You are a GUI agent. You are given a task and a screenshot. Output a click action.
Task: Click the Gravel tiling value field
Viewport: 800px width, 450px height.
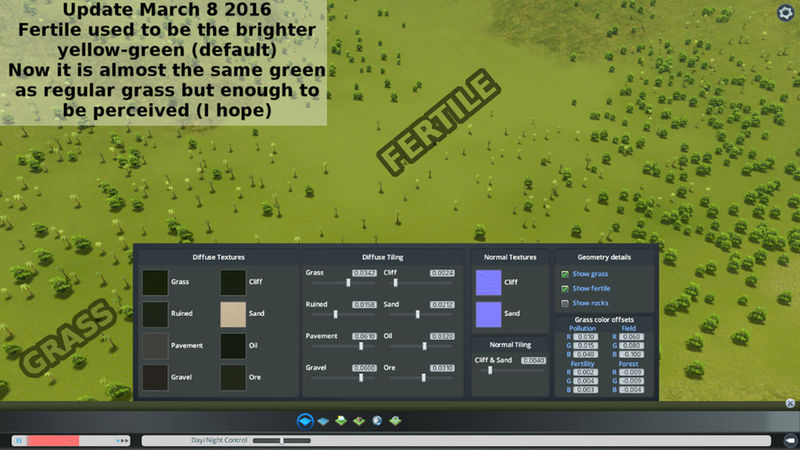click(364, 367)
